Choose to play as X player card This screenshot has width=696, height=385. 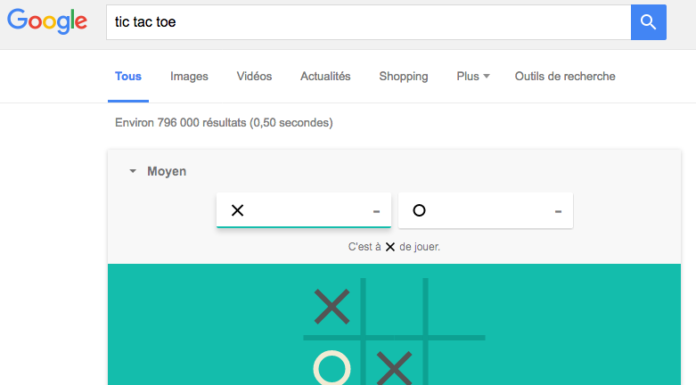click(x=304, y=210)
